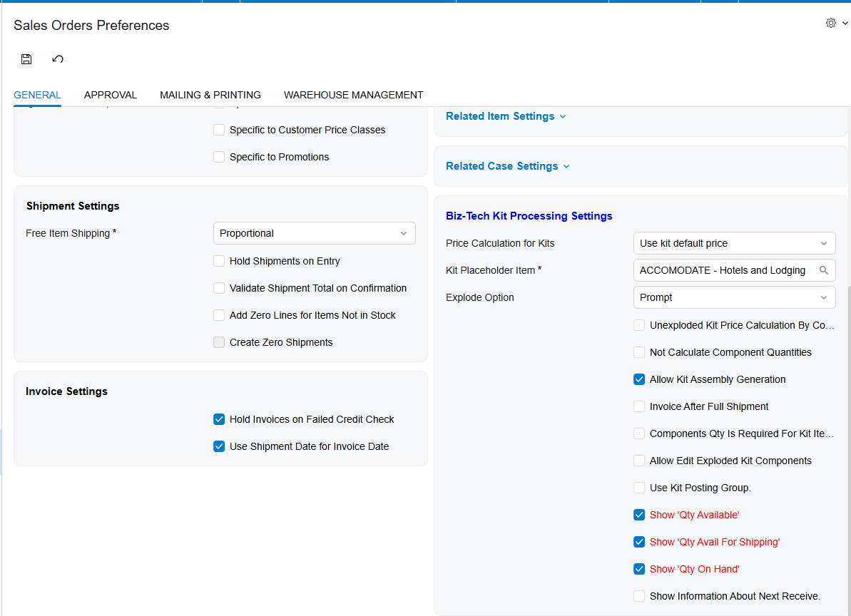
Task: Enable Hold Shipments on Entry
Action: pos(219,261)
